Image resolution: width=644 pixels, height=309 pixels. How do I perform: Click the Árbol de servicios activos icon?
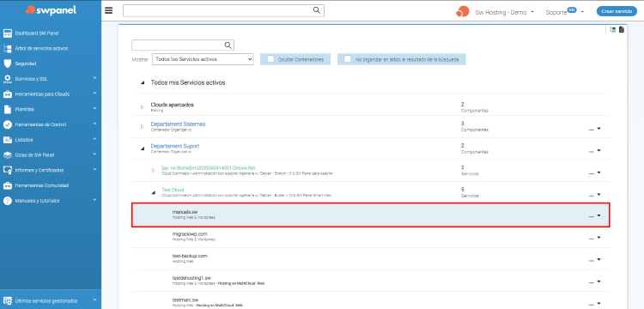[x=7, y=48]
